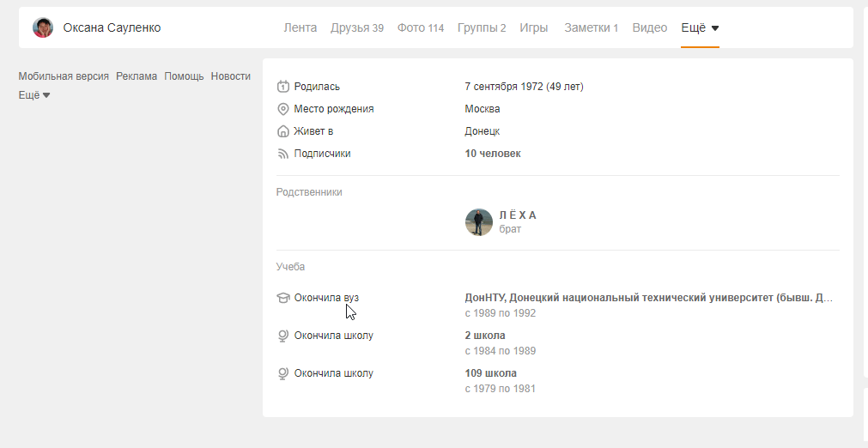The width and height of the screenshot is (868, 448).
Task: Click the брат relation label
Action: 510,229
